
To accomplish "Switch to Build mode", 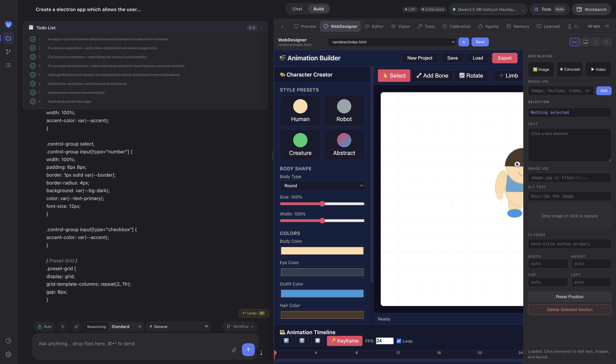I will click(319, 9).
